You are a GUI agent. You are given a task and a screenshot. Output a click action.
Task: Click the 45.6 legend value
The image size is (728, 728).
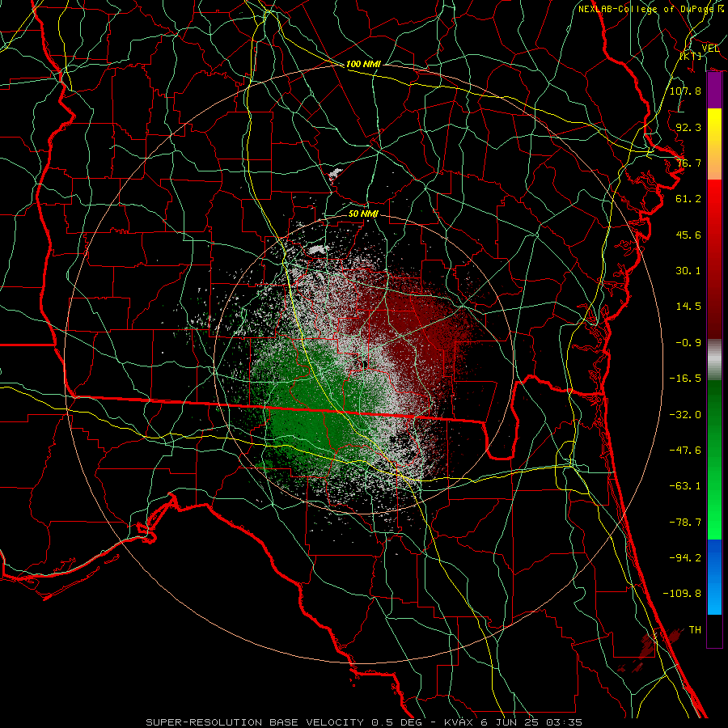pyautogui.click(x=688, y=235)
